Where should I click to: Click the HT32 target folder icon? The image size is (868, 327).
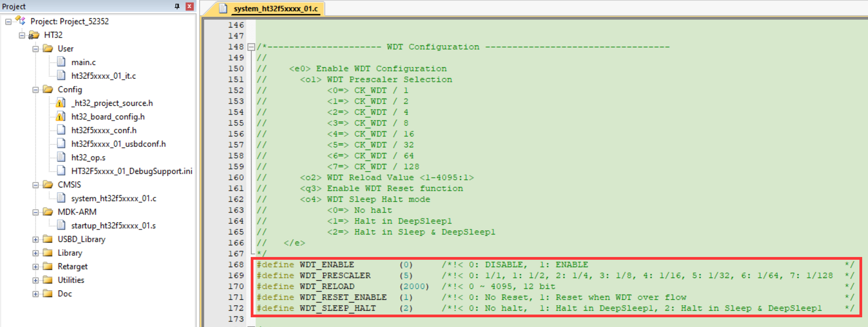[34, 35]
